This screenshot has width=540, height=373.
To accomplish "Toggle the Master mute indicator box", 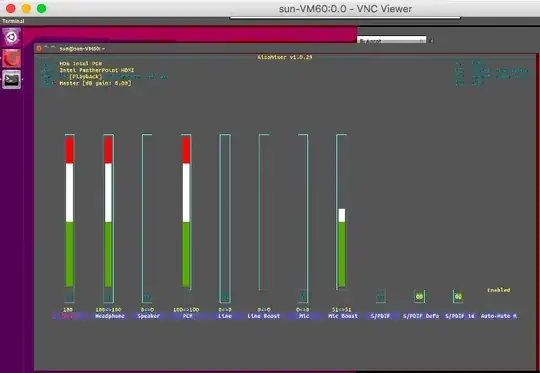I will coord(69,297).
